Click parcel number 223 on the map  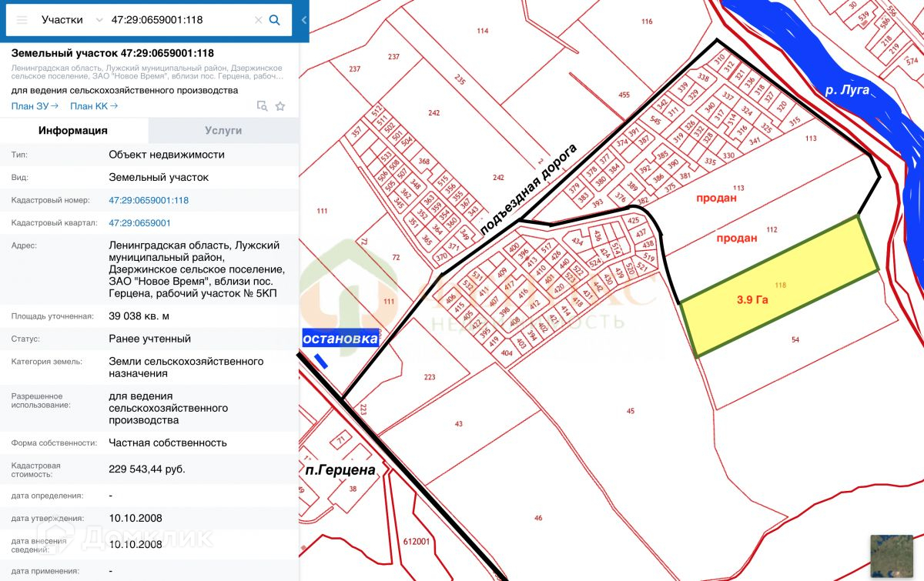[x=430, y=377]
